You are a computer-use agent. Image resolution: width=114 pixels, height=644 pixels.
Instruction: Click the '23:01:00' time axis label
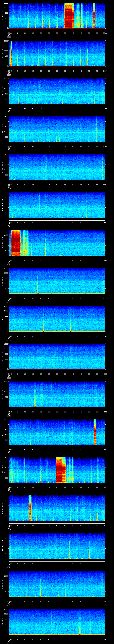click(x=9, y=374)
